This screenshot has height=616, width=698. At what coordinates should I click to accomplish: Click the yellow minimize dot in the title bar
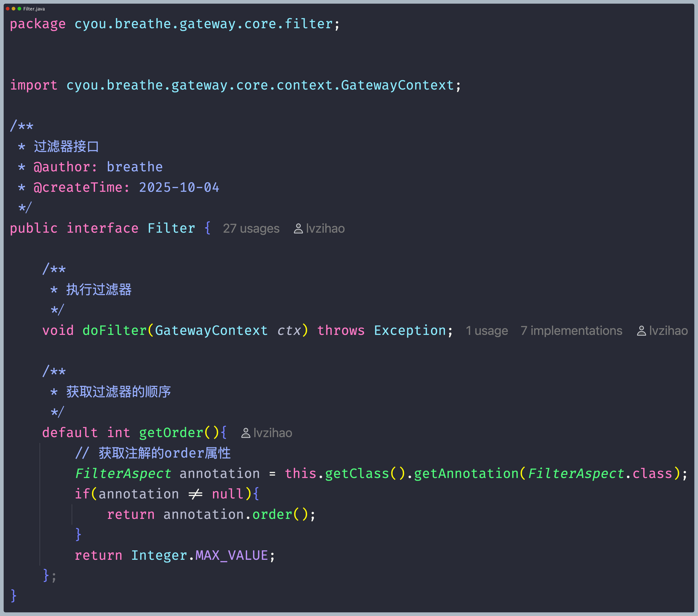tap(13, 9)
